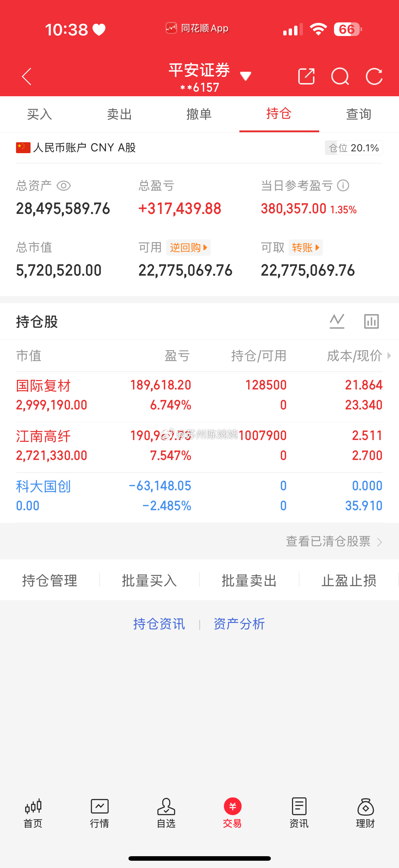The height and width of the screenshot is (868, 399).
Task: Tap the 盈亏 column header
Action: pos(177,356)
